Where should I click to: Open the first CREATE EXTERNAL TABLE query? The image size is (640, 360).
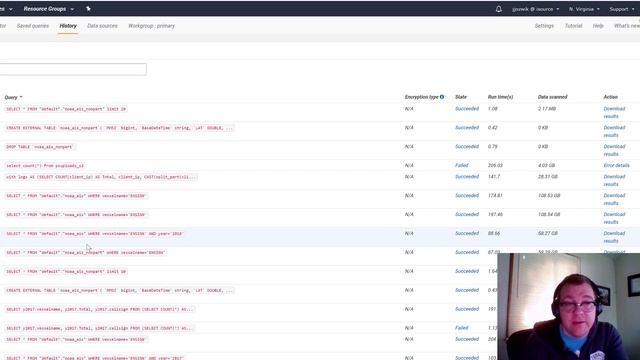pos(119,128)
